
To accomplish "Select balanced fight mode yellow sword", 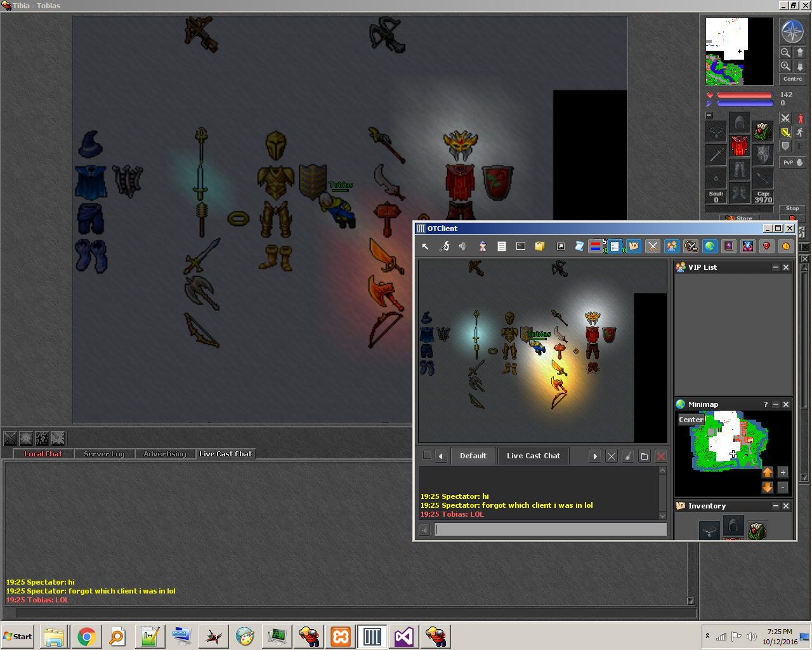I will [x=785, y=132].
